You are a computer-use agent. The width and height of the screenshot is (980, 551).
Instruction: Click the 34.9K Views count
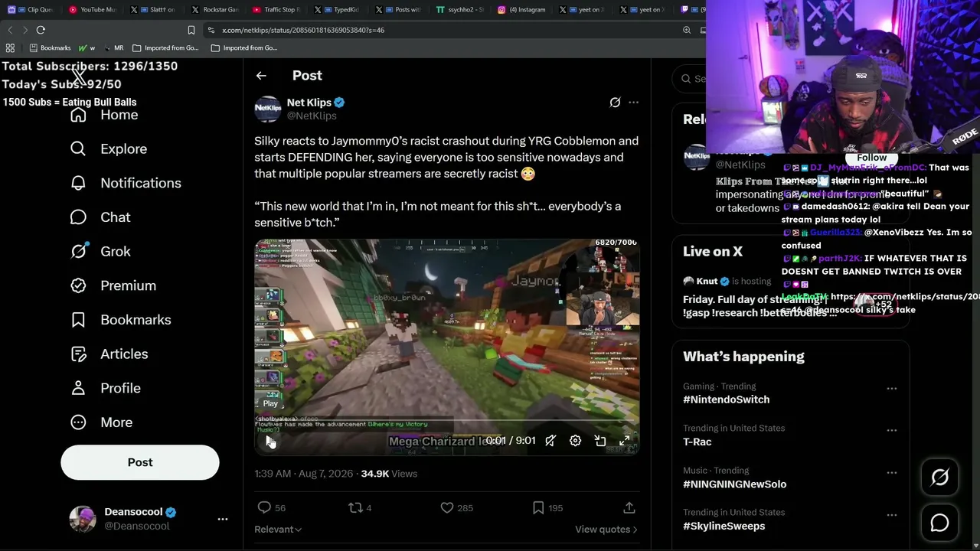point(389,474)
